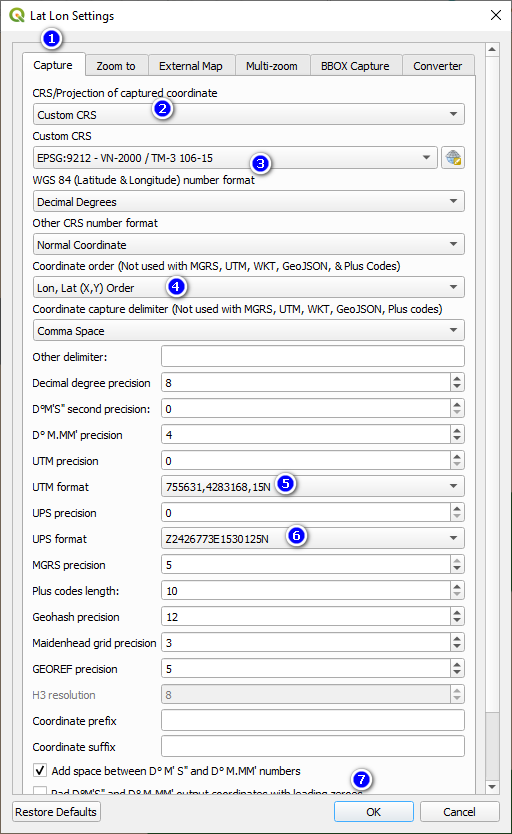
Task: Click the Select CRS globe icon
Action: pos(452,157)
